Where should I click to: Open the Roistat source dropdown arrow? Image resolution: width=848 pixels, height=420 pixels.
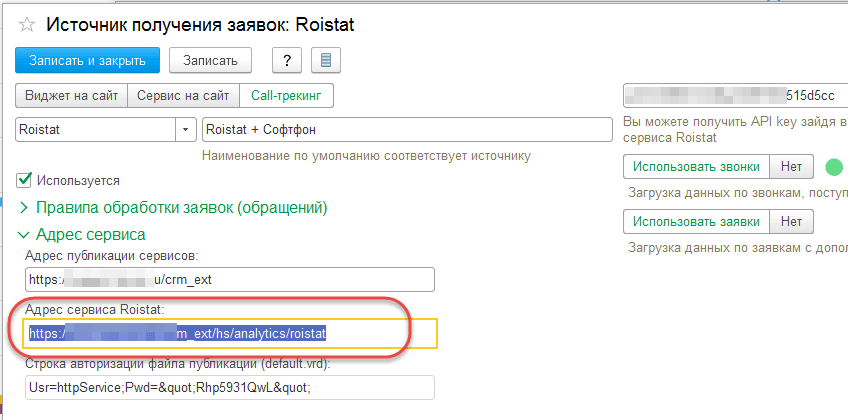click(x=186, y=130)
